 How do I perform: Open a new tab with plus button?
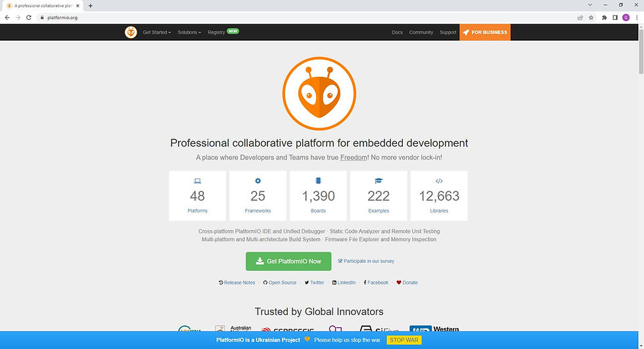pyautogui.click(x=91, y=6)
